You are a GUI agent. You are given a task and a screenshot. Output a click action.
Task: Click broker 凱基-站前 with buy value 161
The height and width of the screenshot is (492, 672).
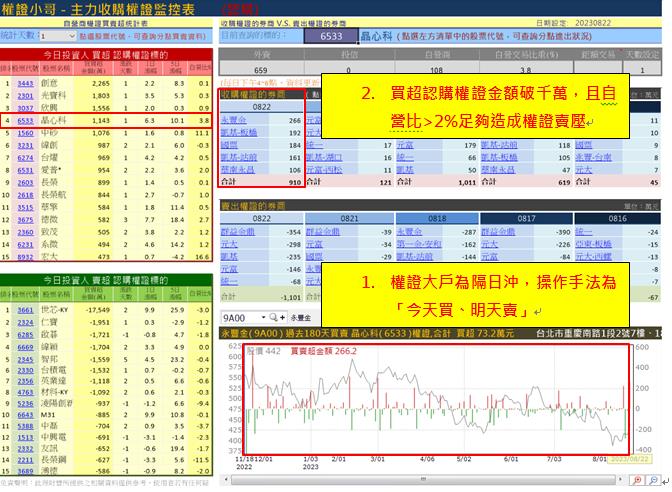[239, 158]
